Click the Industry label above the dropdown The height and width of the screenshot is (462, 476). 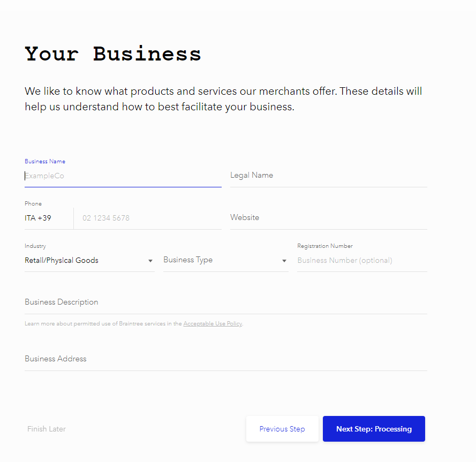click(x=35, y=246)
